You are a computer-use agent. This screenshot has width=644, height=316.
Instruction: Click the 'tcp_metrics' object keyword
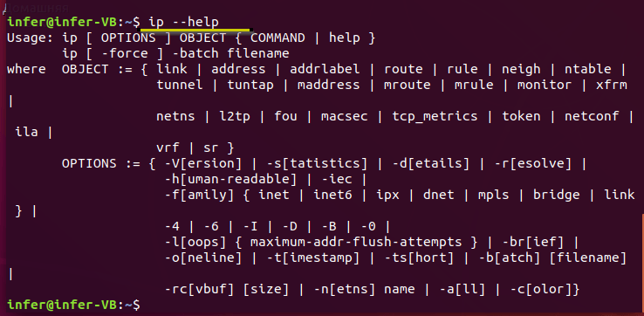435,117
